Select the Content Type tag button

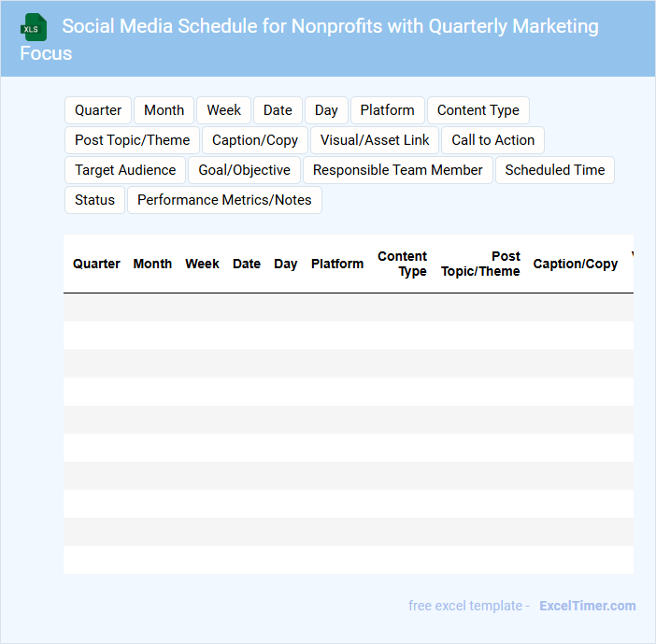478,110
